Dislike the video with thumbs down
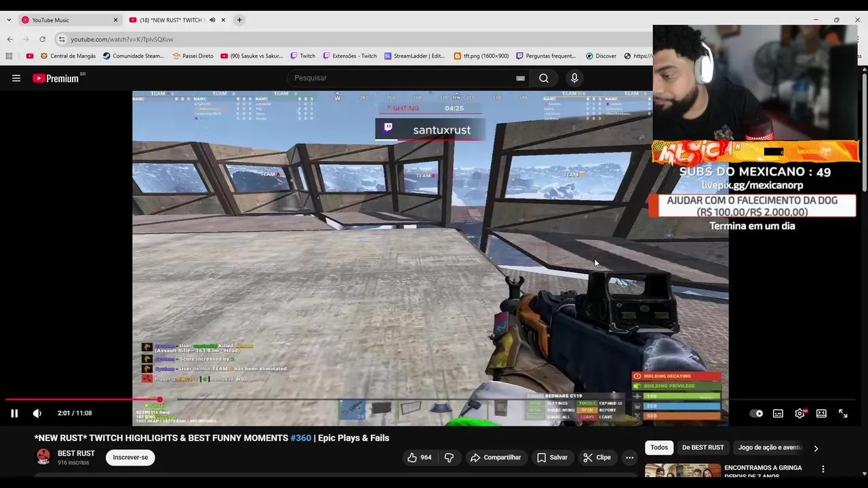This screenshot has width=868, height=488. pos(449,457)
